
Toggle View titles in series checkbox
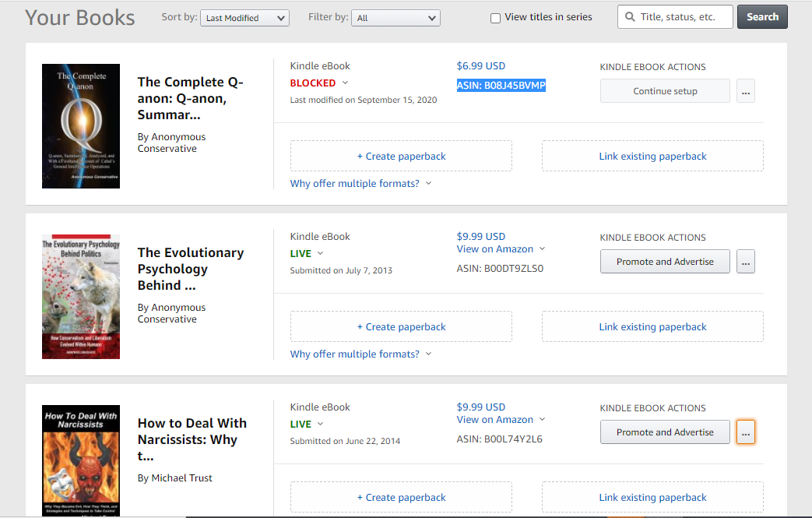(x=496, y=18)
